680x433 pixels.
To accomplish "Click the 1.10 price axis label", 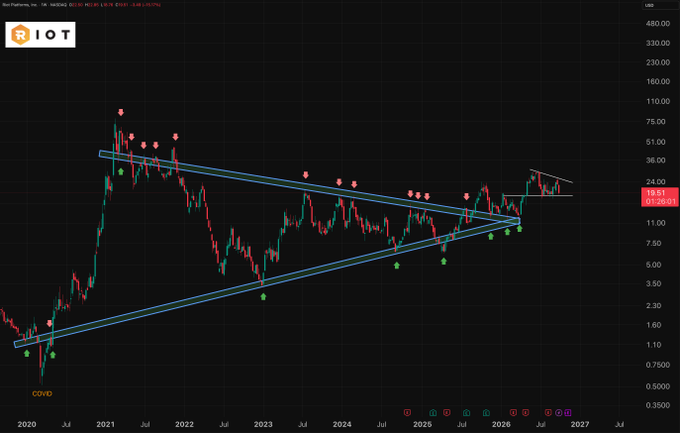I will tap(654, 345).
